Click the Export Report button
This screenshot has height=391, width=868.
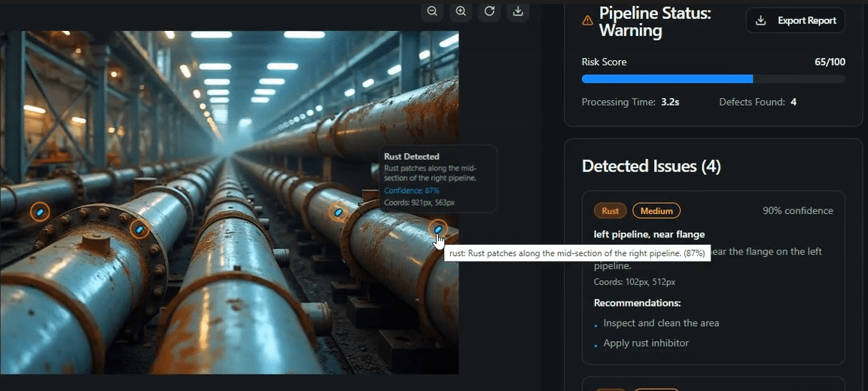[795, 20]
